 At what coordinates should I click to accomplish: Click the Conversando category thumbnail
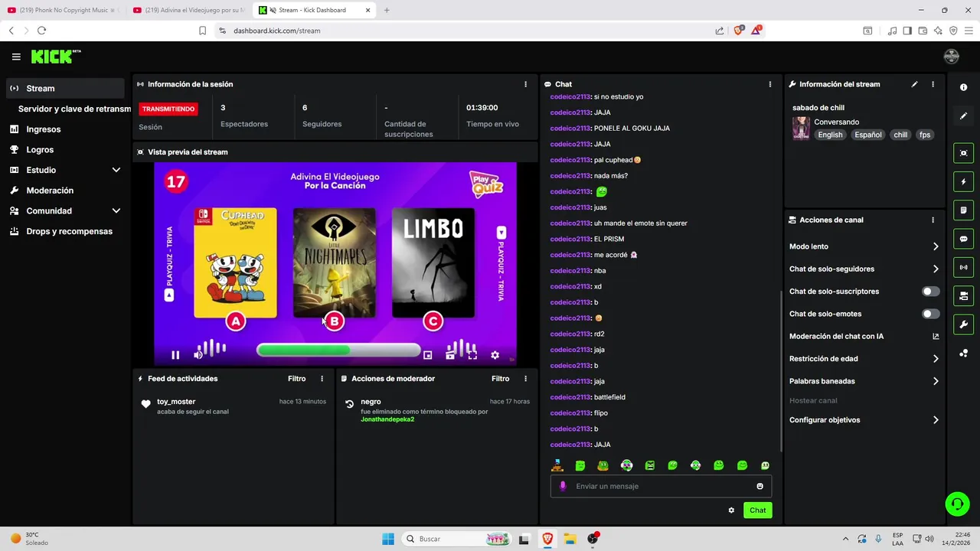tap(801, 129)
